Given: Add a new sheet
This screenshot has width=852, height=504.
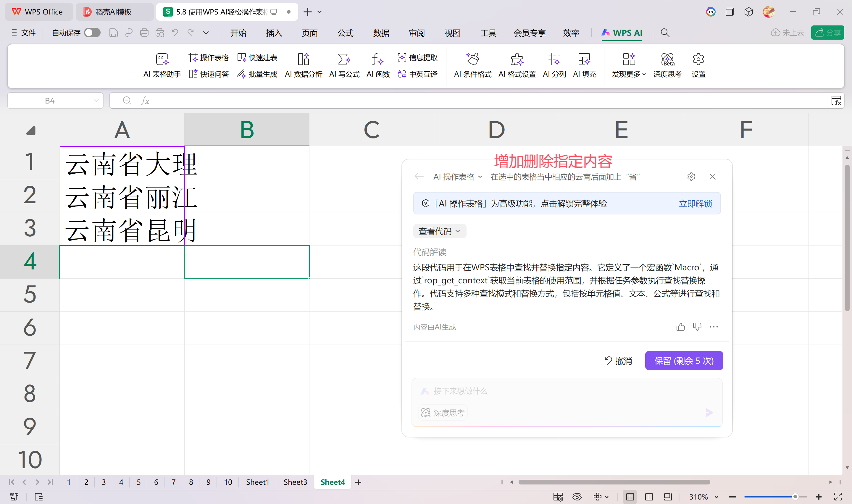Looking at the screenshot, I should (x=358, y=482).
